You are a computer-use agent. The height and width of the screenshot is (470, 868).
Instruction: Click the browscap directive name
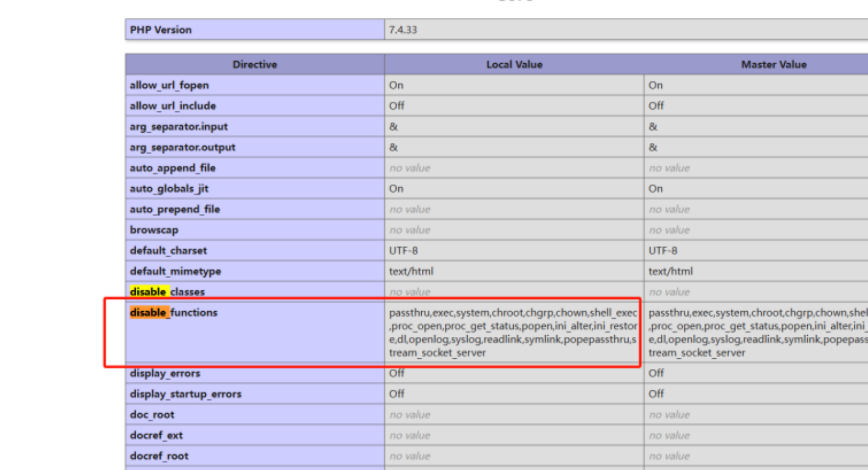click(x=154, y=230)
